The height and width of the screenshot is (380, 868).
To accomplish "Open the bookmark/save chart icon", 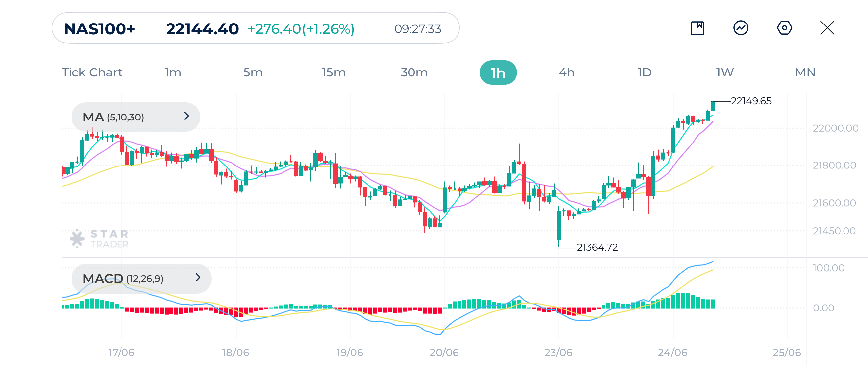I will coord(698,29).
